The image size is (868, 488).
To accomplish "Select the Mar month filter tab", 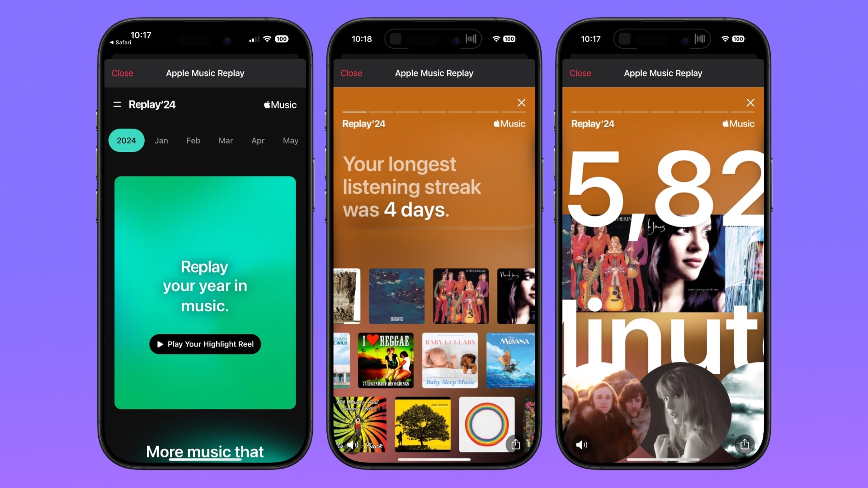I will pyautogui.click(x=225, y=141).
